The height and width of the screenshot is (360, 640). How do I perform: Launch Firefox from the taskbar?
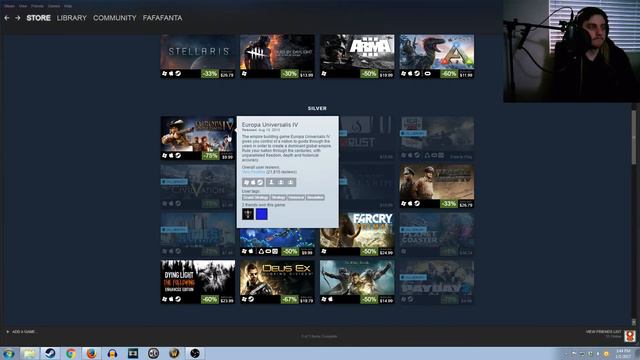tap(91, 353)
